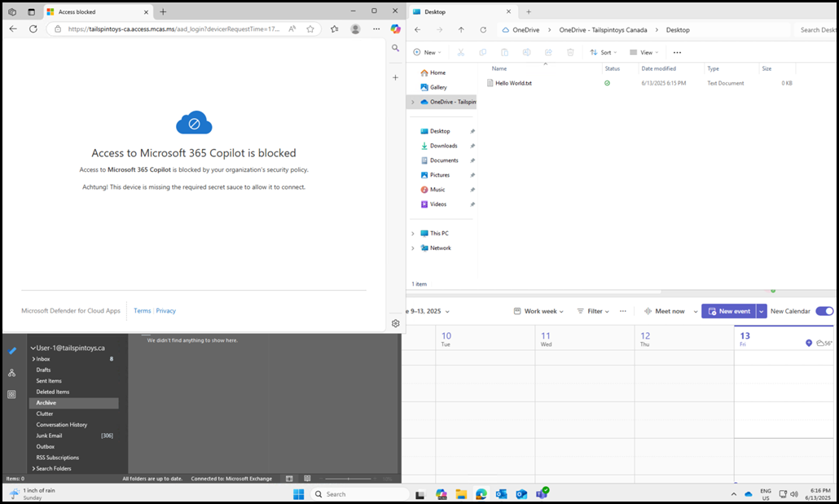Select Hello World.txt file
The height and width of the screenshot is (504, 839).
513,84
